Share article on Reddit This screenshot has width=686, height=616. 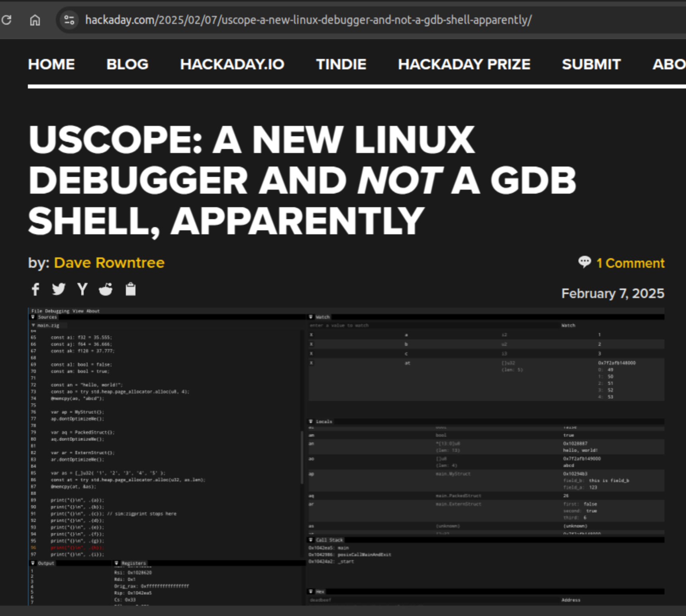coord(106,289)
